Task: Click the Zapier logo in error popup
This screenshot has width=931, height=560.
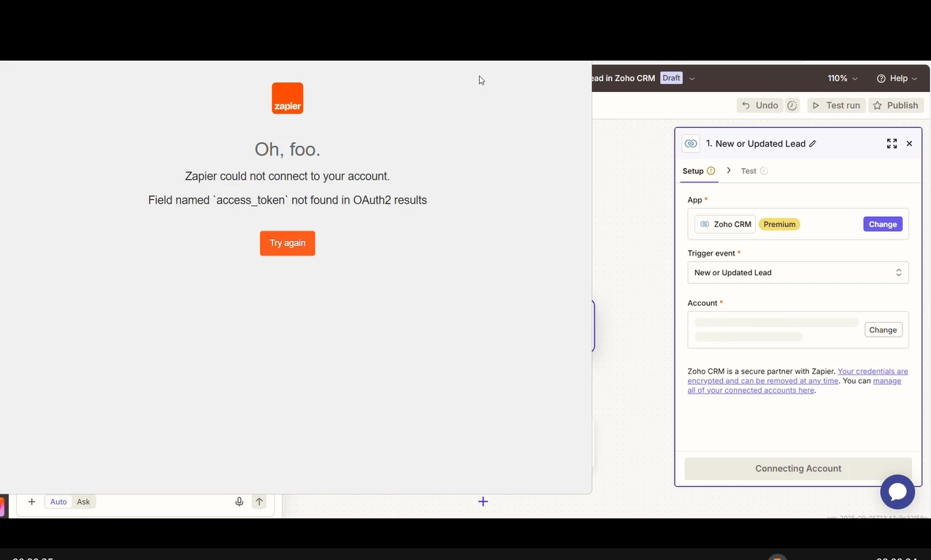Action: coord(288,98)
